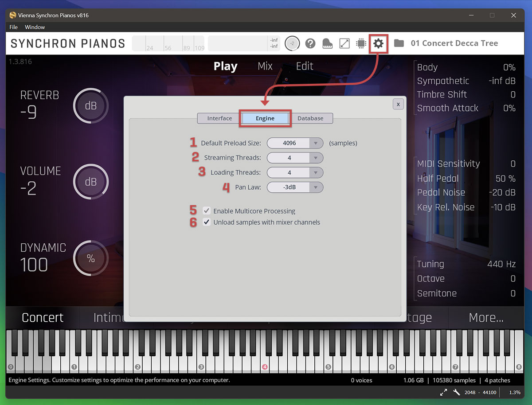The image size is (532, 405).
Task: Click the keyboard key labeled octave 0
Action: coord(11,366)
